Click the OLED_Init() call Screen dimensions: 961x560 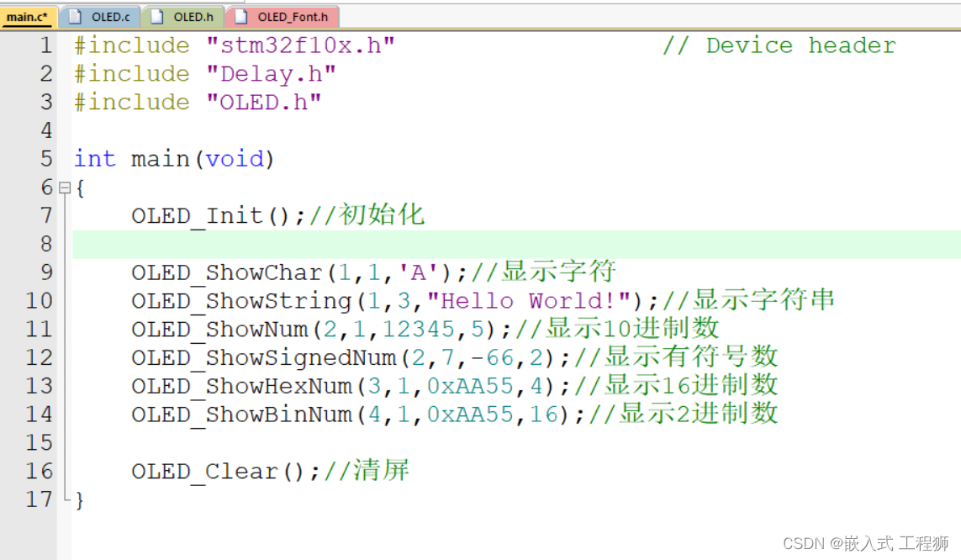pos(219,216)
